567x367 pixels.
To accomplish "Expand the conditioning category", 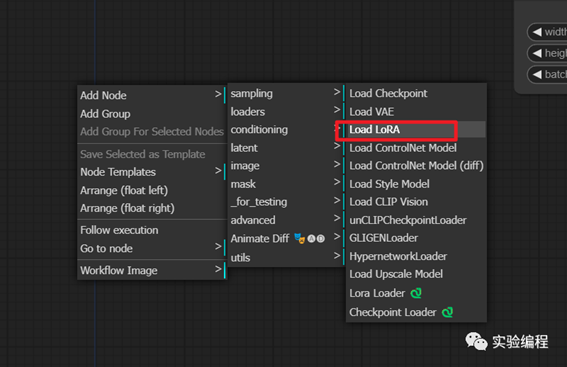I will pos(286,129).
